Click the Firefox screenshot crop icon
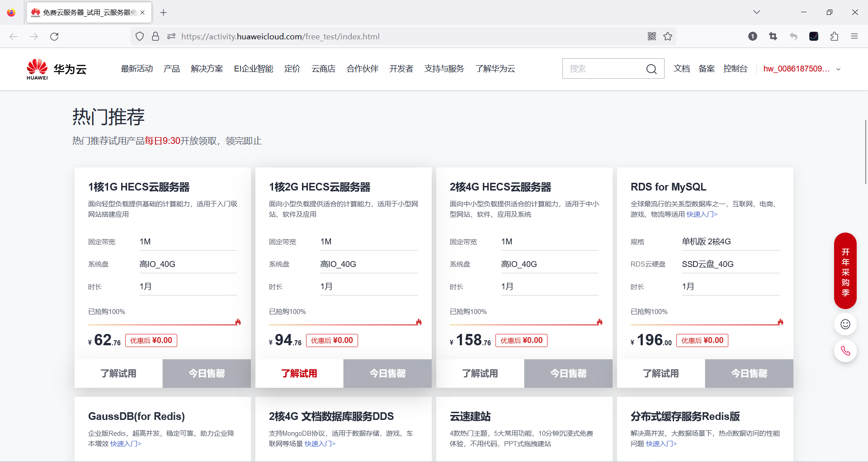The height and width of the screenshot is (462, 868). coord(773,36)
